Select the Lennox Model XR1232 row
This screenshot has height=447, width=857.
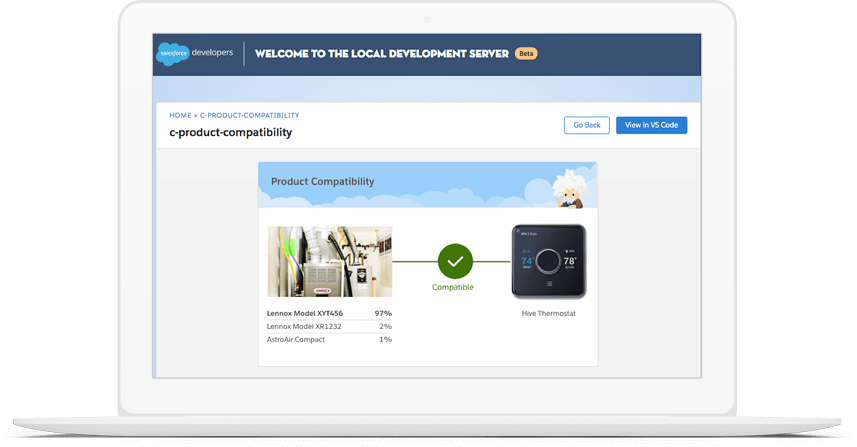tap(329, 326)
